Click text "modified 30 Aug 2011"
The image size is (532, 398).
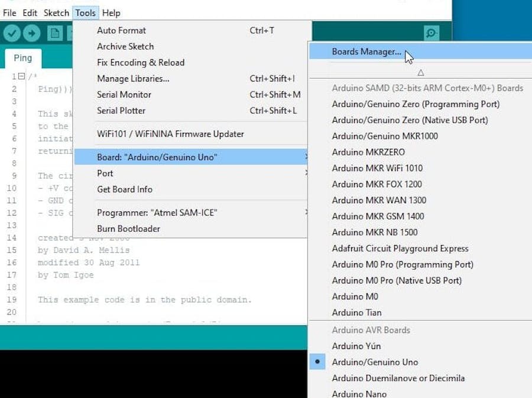point(89,263)
